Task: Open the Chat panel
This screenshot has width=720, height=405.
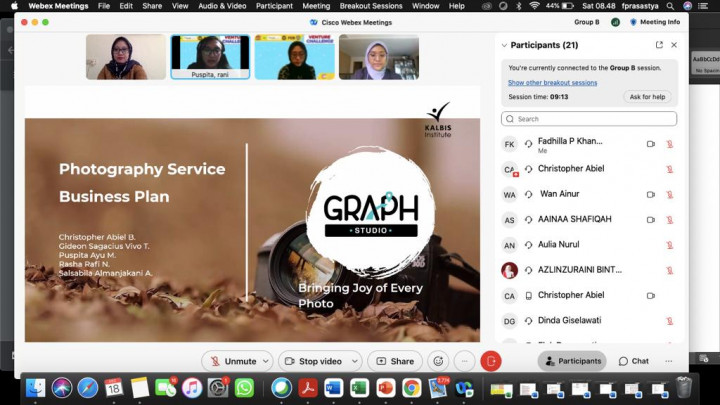Action: point(633,361)
